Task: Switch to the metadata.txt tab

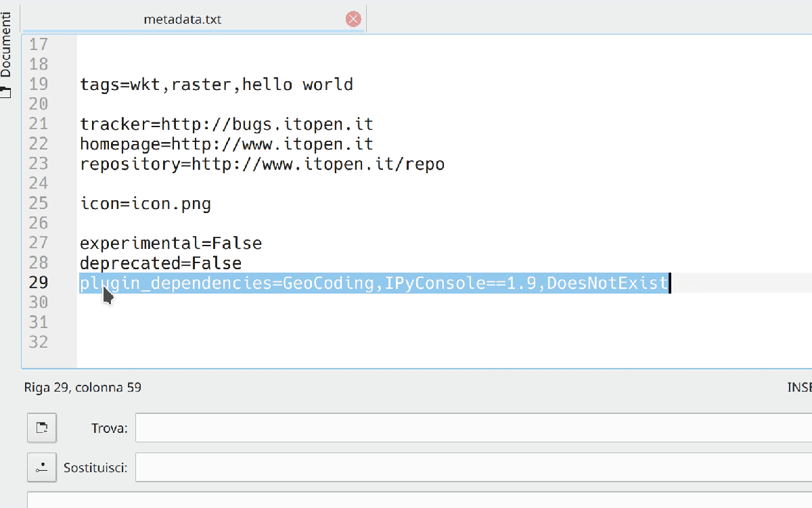Action: [x=183, y=20]
